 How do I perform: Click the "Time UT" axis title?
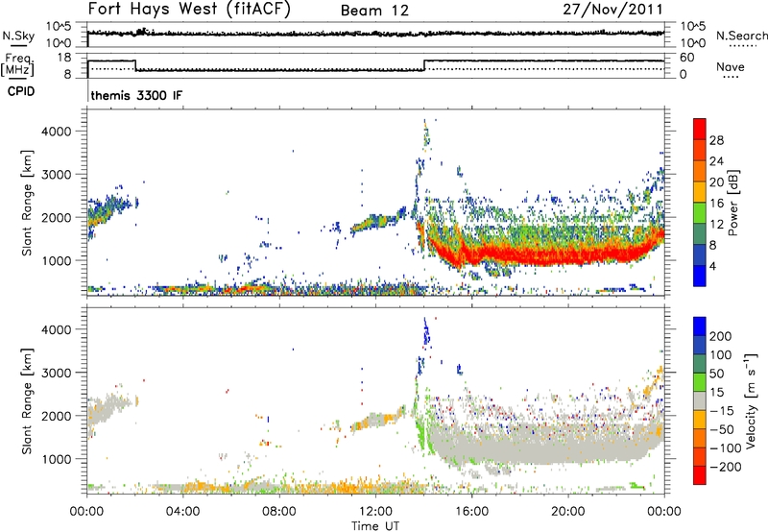click(375, 526)
